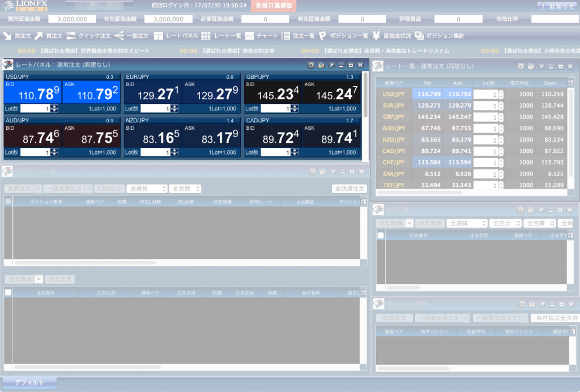Click the pin icon in レートパネル header

(331, 65)
